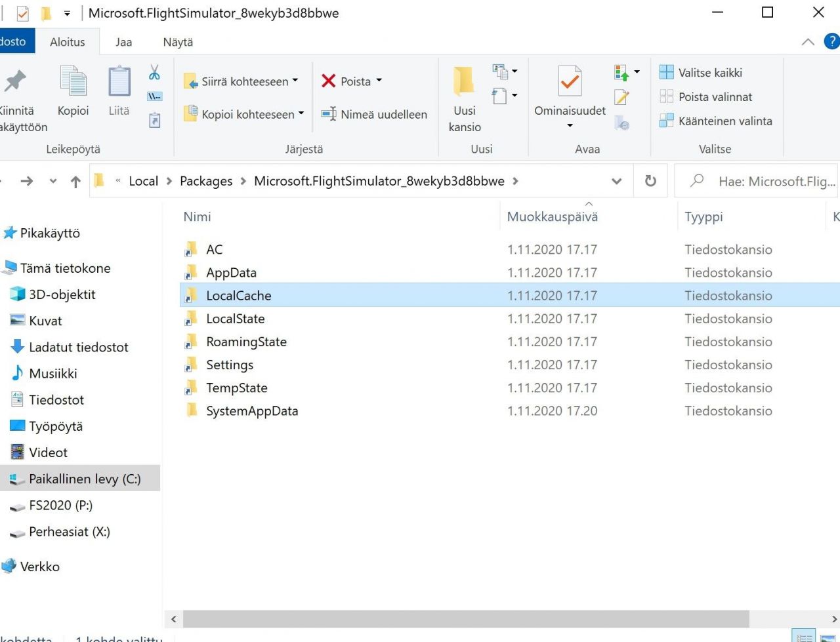Expand the Ominaisuudet dropdown arrow
This screenshot has width=840, height=642.
tap(570, 125)
